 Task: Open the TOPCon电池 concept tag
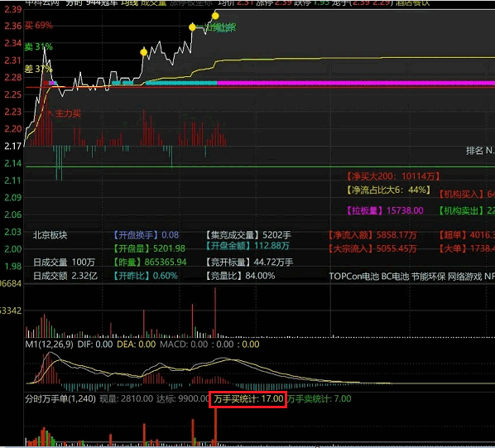click(x=353, y=277)
